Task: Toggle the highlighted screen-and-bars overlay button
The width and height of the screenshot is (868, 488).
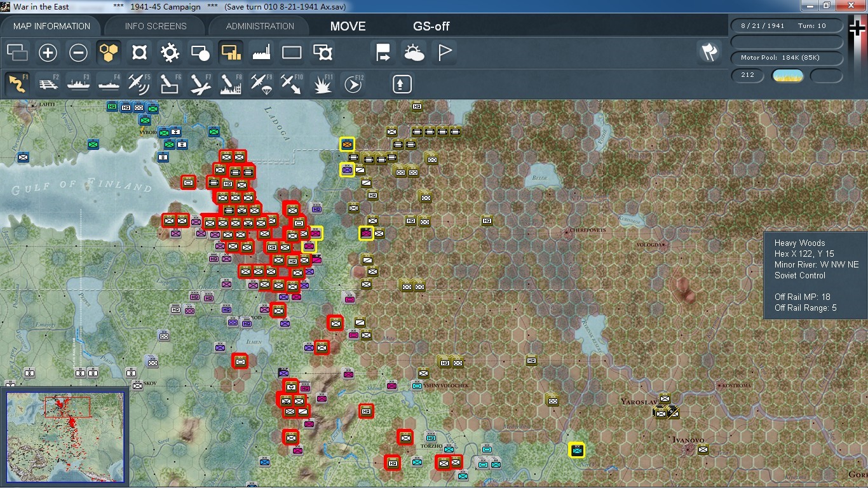Action: click(231, 53)
